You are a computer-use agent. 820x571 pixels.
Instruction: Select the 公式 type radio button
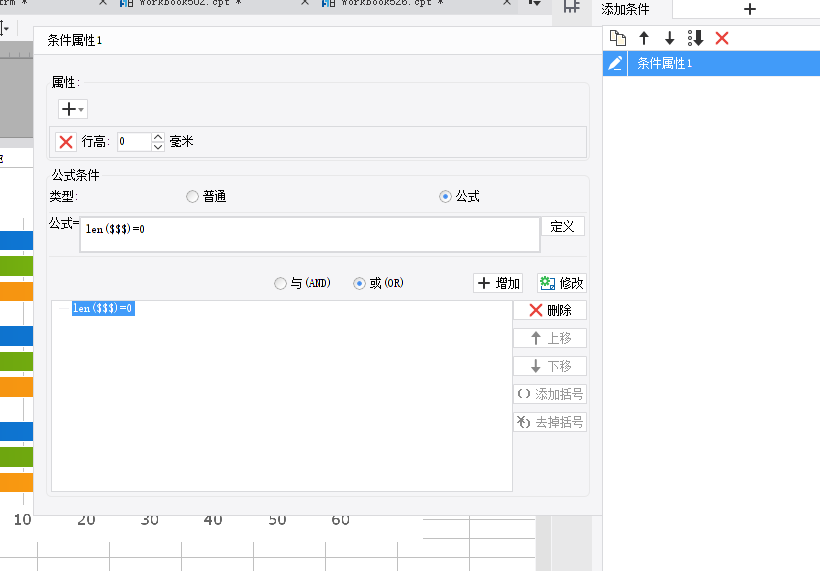point(445,197)
